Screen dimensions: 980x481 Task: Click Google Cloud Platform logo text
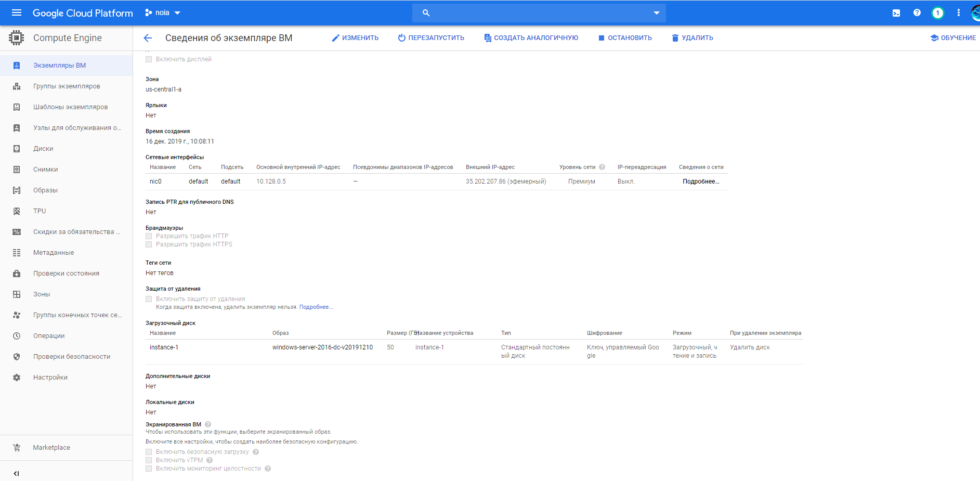83,13
